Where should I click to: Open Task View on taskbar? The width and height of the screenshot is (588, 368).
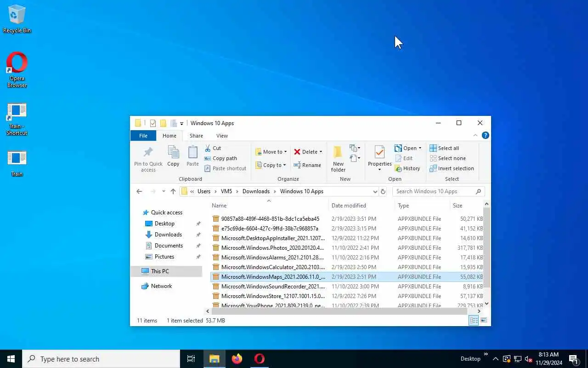coord(191,359)
